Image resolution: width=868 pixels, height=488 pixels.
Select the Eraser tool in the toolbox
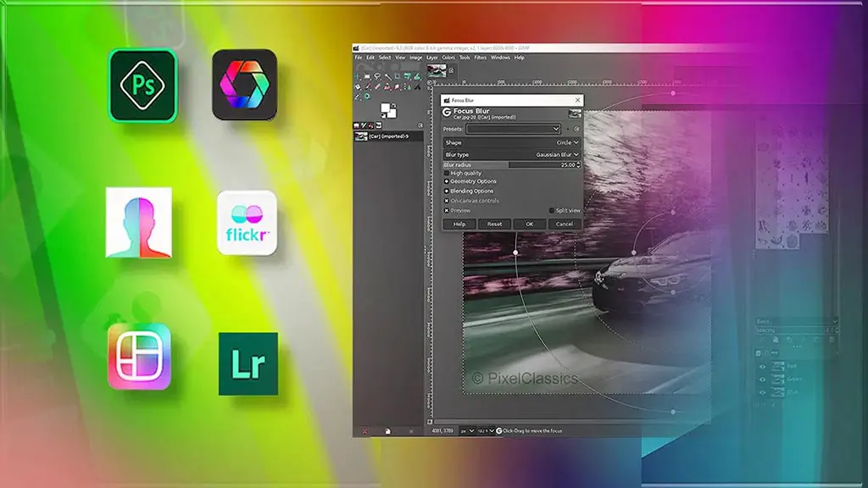[x=377, y=87]
